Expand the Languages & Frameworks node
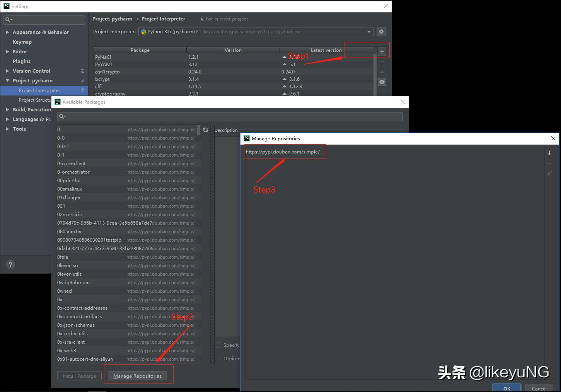This screenshot has height=392, width=561. [x=7, y=119]
